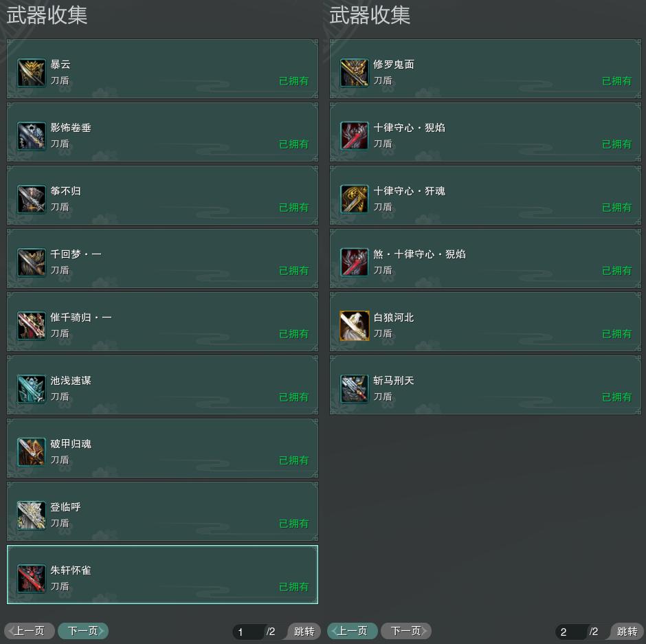Viewport: 646px width, 644px height.
Task: Click the 修罗鬼面 weapon icon
Action: coord(355,73)
